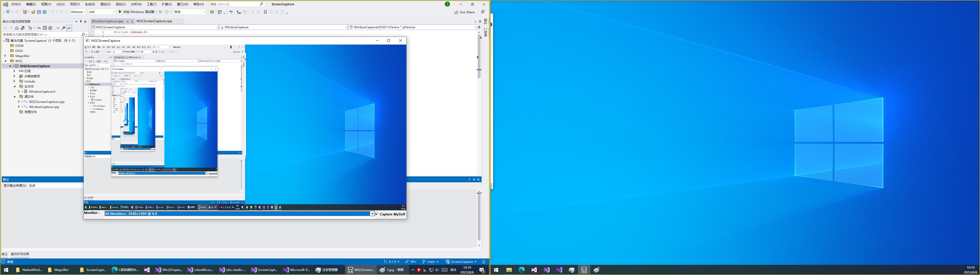
Task: Open 任务管理器 from the taskbar
Action: [x=326, y=270]
